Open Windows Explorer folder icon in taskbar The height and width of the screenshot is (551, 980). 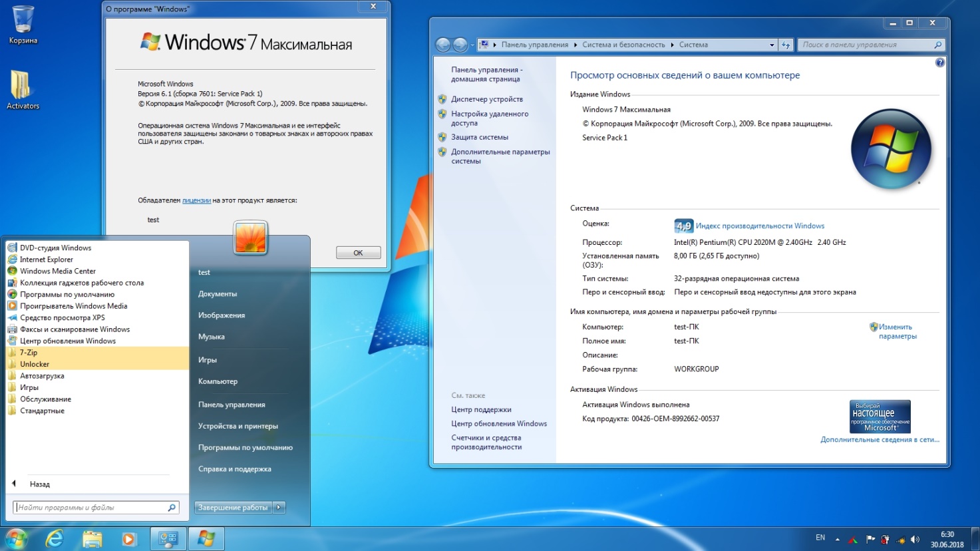92,538
